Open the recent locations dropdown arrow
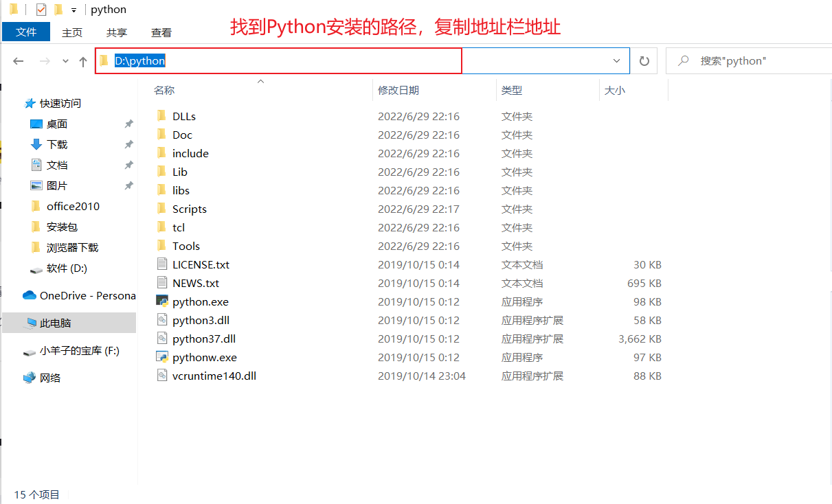This screenshot has width=832, height=504. pyautogui.click(x=65, y=61)
